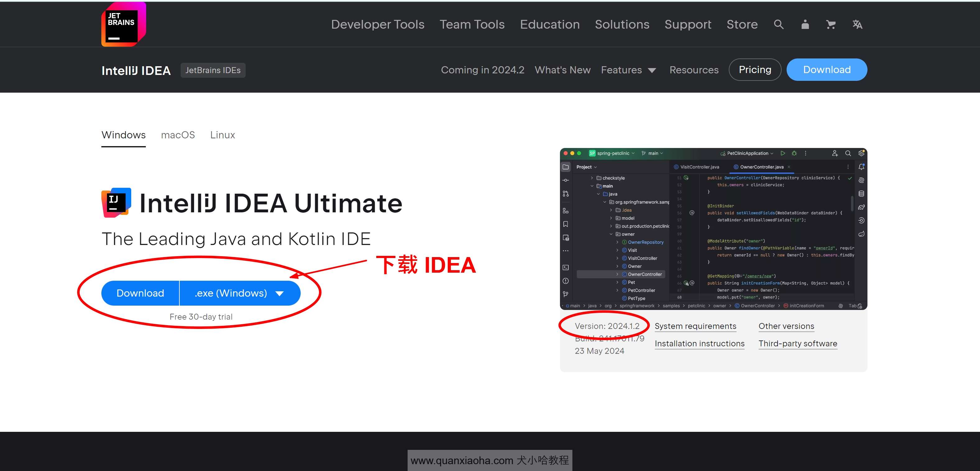Open the JetBrains logo home link
The height and width of the screenshot is (471, 980).
coord(124,24)
